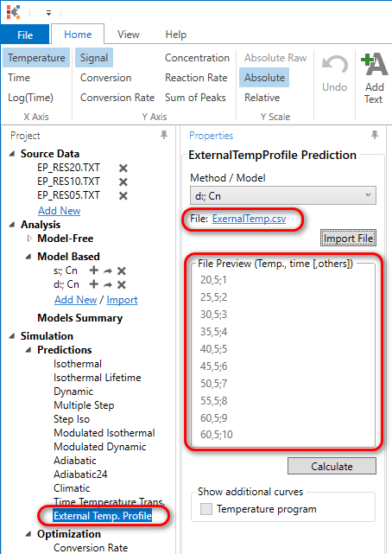Select Adiabatic24 prediction in tree
Image resolution: width=392 pixels, height=554 pixels.
coord(80,474)
